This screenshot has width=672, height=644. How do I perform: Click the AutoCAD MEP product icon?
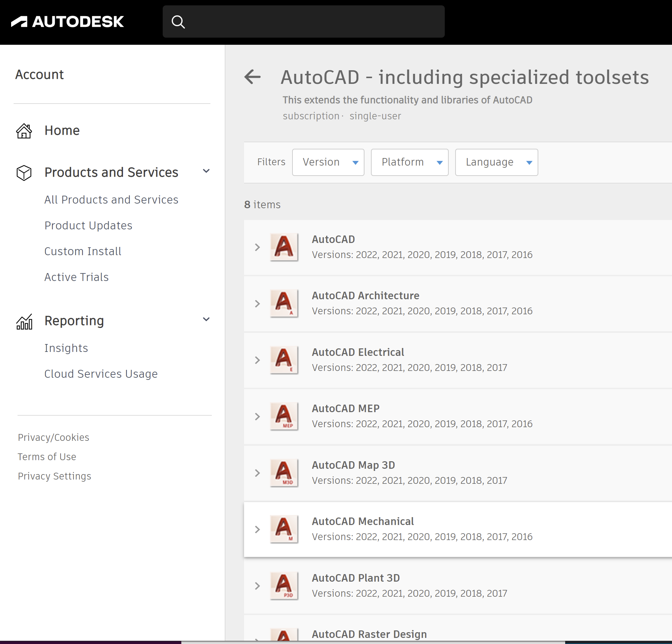[284, 416]
